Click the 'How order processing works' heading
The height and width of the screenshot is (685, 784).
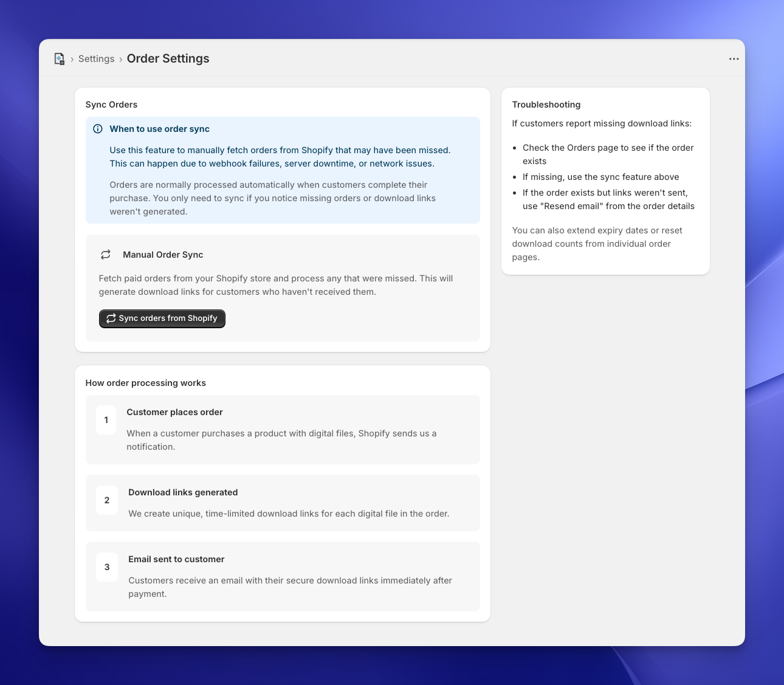click(145, 383)
